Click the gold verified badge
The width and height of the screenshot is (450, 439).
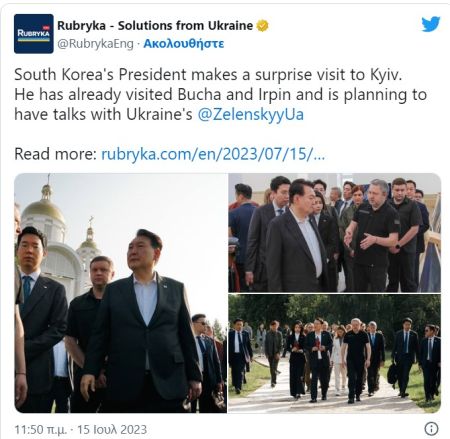pyautogui.click(x=262, y=26)
